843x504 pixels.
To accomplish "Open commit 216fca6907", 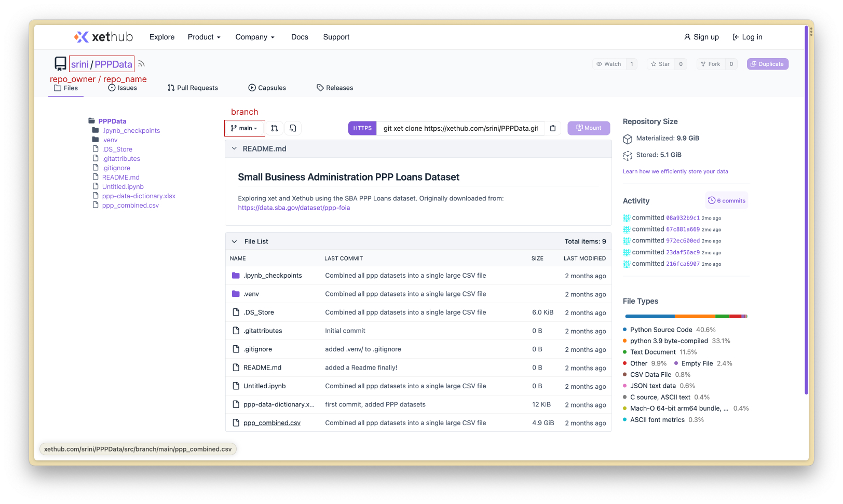I will 683,264.
